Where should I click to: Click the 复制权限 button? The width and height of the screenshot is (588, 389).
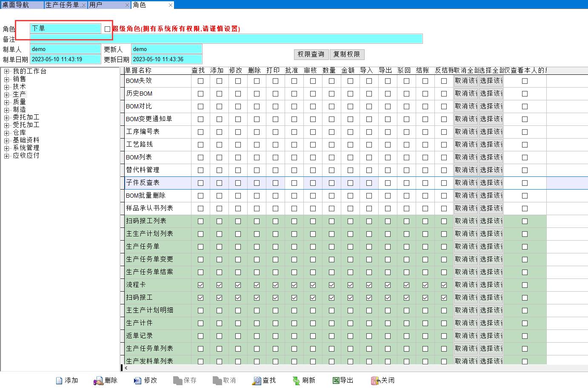346,54
